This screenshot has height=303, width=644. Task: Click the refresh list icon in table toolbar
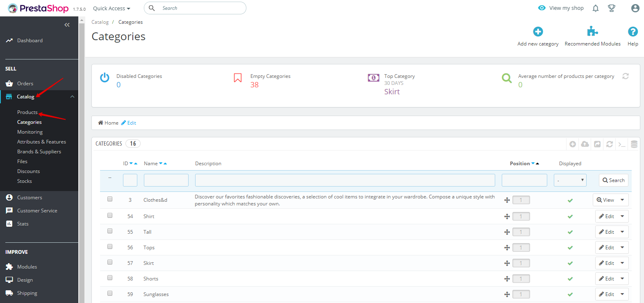610,144
